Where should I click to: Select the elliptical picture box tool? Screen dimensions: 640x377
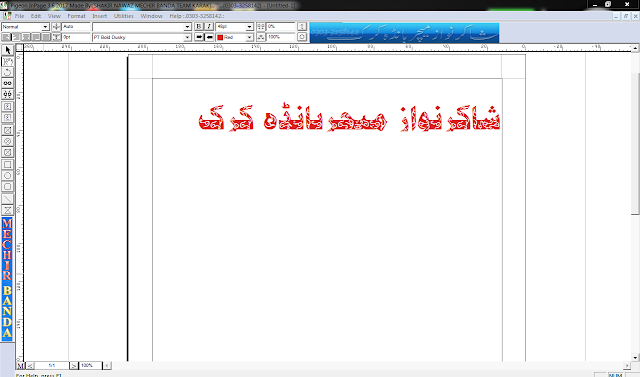(7, 141)
